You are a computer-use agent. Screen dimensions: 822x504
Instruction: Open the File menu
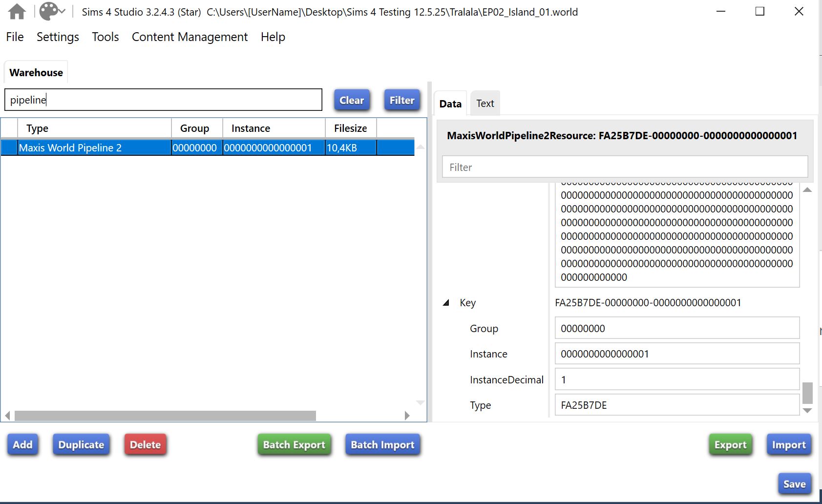click(15, 37)
